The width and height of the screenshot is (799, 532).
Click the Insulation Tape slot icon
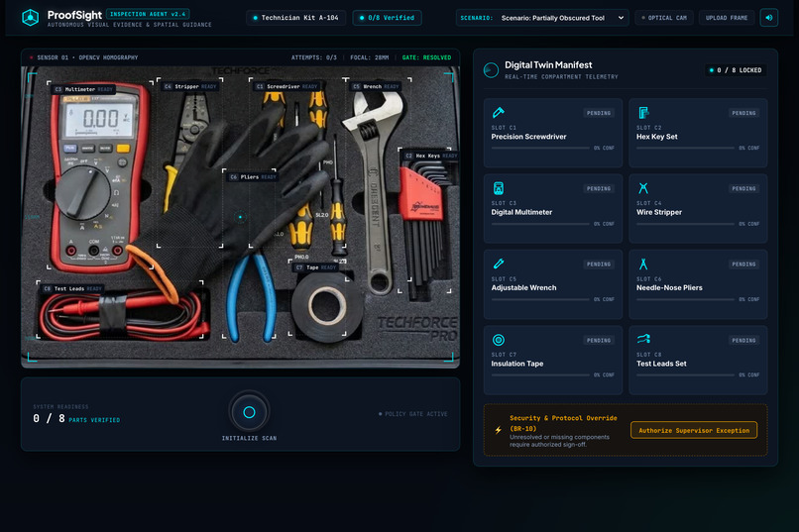tap(499, 340)
